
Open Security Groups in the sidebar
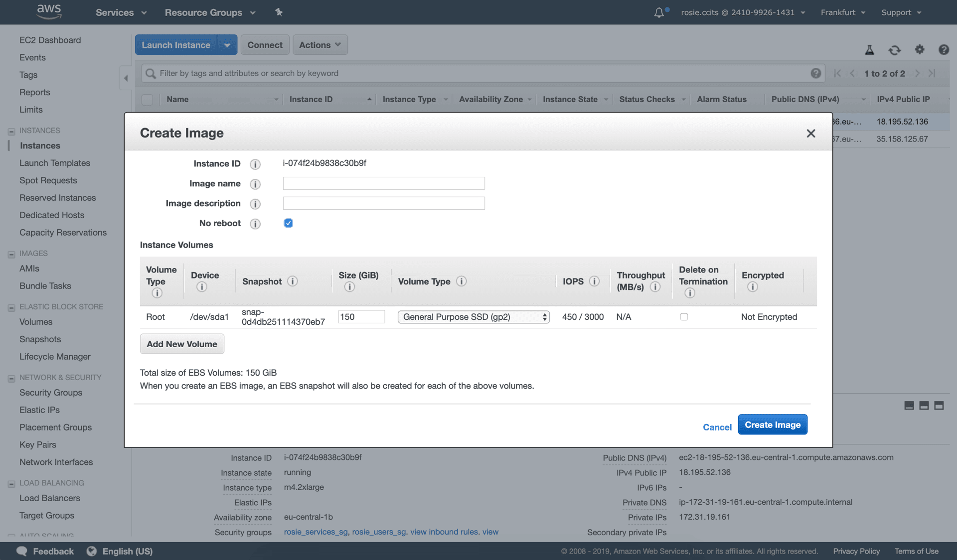coord(51,393)
